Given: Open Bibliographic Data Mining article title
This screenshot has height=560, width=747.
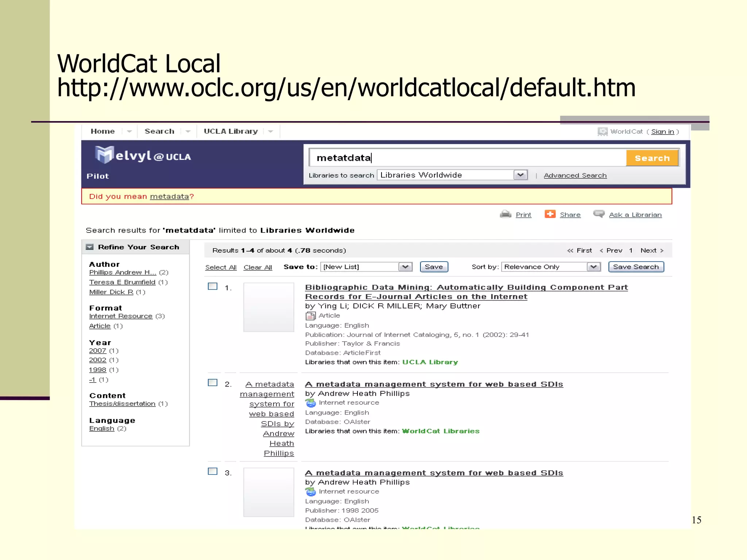Looking at the screenshot, I should click(467, 292).
